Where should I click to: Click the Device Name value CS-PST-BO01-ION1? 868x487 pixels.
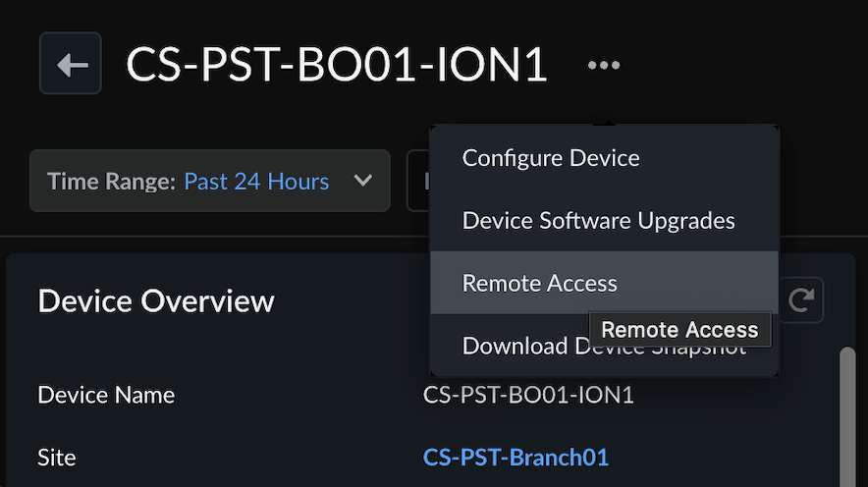[528, 396]
